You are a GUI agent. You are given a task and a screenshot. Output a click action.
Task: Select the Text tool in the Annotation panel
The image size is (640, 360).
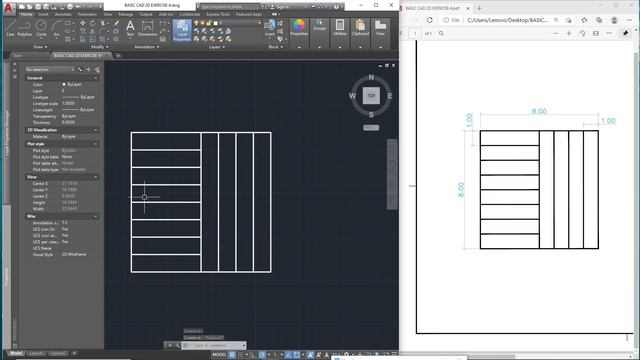click(x=130, y=28)
